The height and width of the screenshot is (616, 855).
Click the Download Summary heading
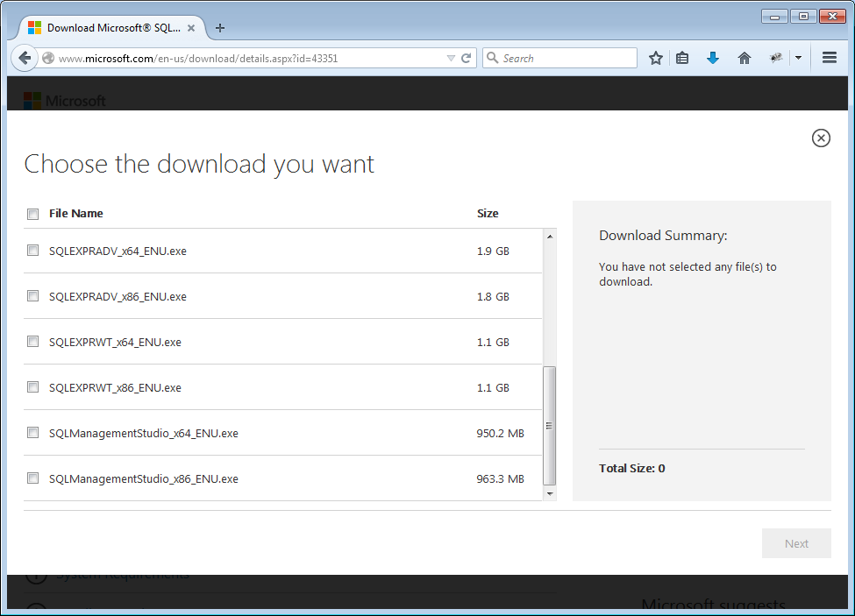[663, 236]
